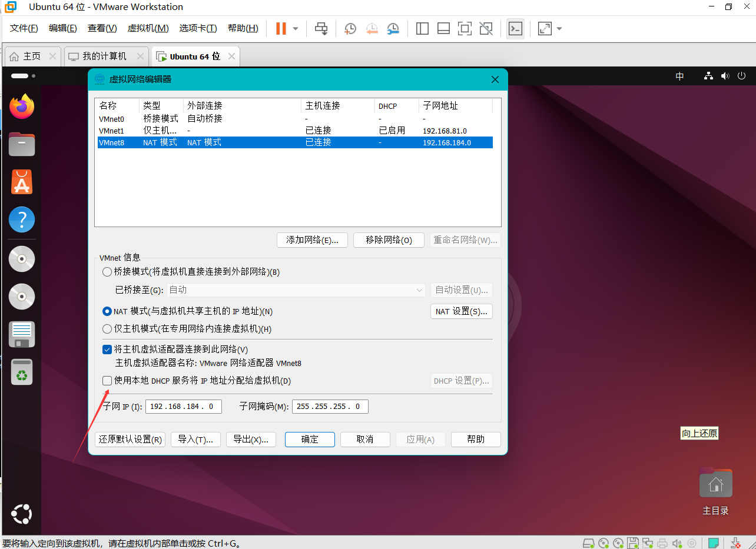Close the Ubuntu 64 位 tab
The image size is (756, 549).
click(231, 56)
